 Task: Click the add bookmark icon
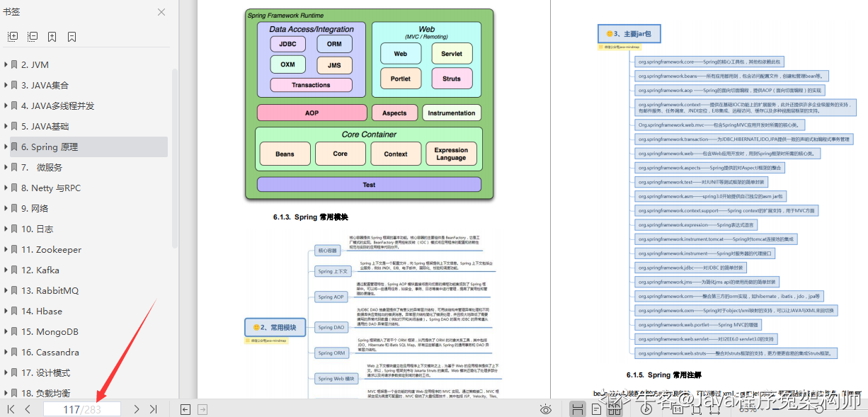pos(52,36)
